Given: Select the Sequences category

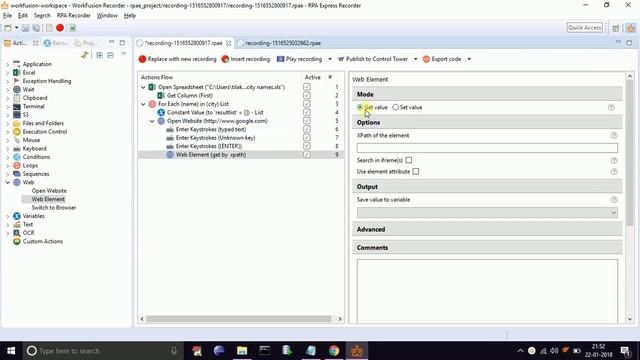Looking at the screenshot, I should coord(36,174).
